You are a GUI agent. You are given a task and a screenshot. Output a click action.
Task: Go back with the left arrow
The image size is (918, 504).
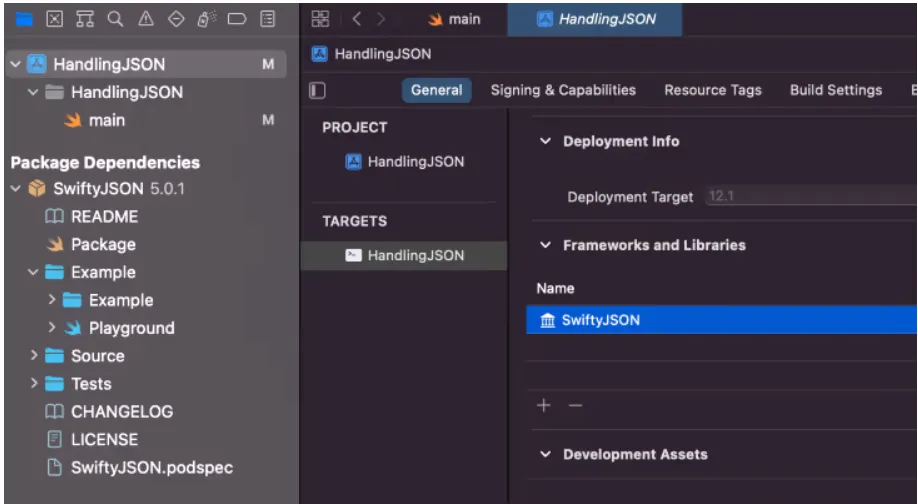pos(357,19)
